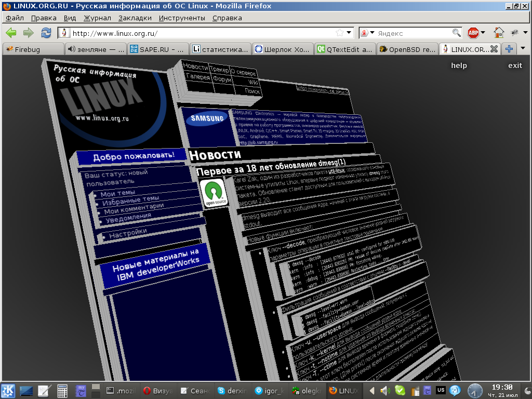Click exit to leave the 3D view
This screenshot has width=532, height=399.
(x=515, y=65)
